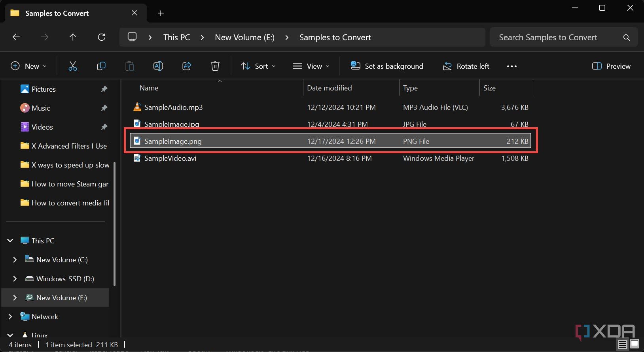Close the Samples to Convert tab
This screenshot has width=644, height=352.
click(134, 13)
